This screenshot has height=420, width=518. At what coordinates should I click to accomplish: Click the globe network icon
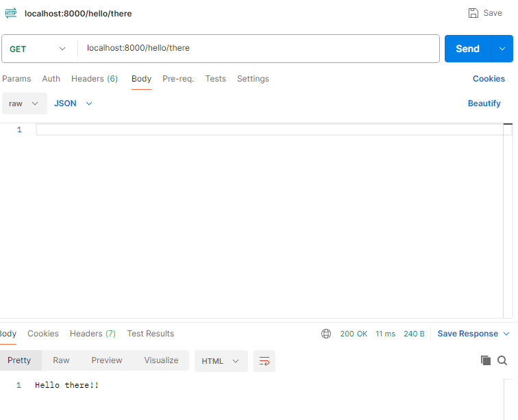(325, 334)
